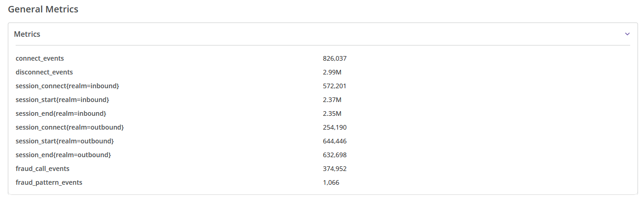Click the General Metrics heading
The height and width of the screenshot is (199, 644).
43,9
